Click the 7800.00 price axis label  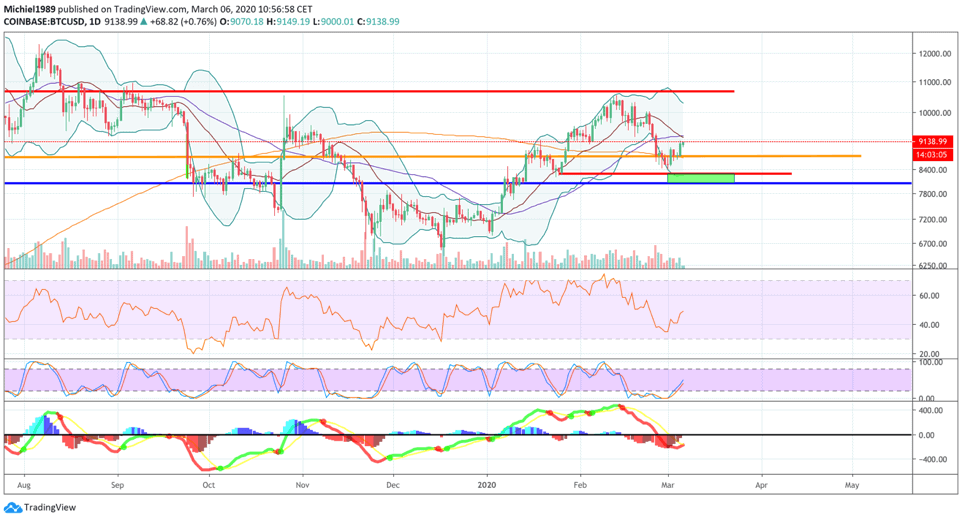tap(935, 194)
